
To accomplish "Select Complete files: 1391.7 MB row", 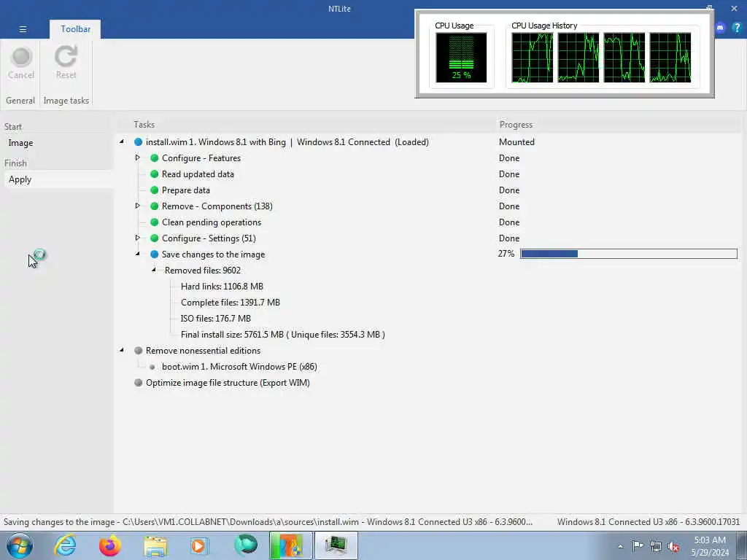I will 230,303.
